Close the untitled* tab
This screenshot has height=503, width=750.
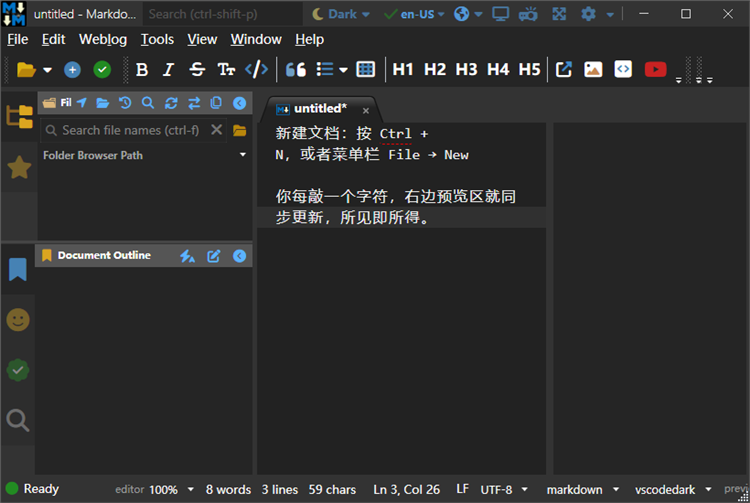[x=366, y=110]
